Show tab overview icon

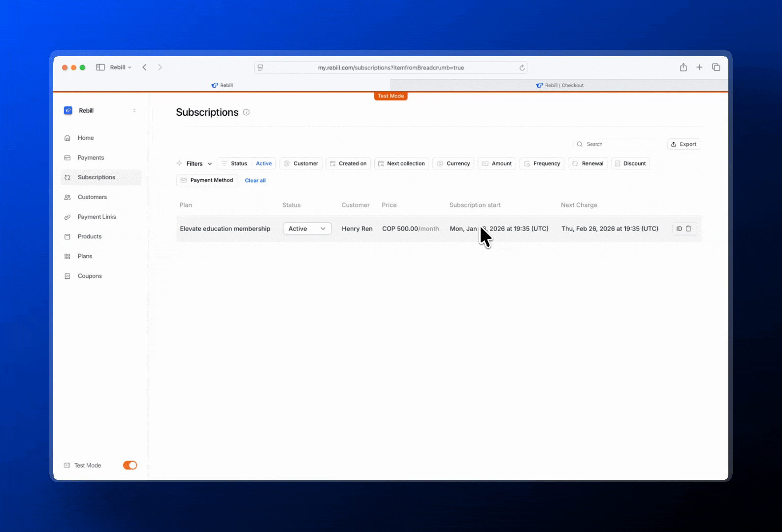pos(716,67)
